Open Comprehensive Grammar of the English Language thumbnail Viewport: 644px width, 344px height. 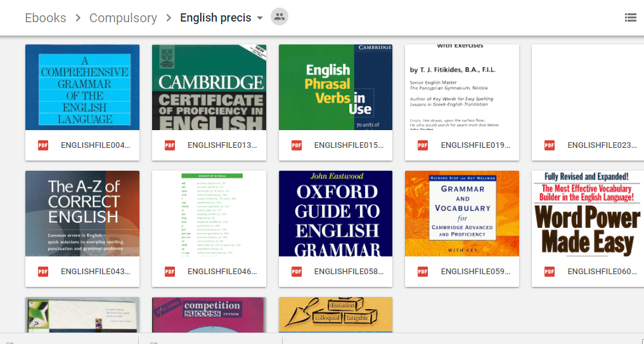click(x=82, y=87)
